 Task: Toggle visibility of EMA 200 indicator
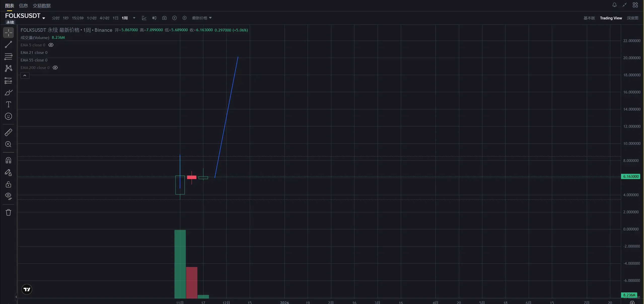coord(55,68)
